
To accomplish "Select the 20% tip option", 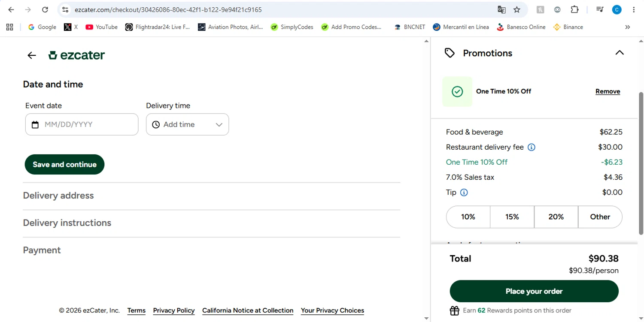I will click(556, 217).
